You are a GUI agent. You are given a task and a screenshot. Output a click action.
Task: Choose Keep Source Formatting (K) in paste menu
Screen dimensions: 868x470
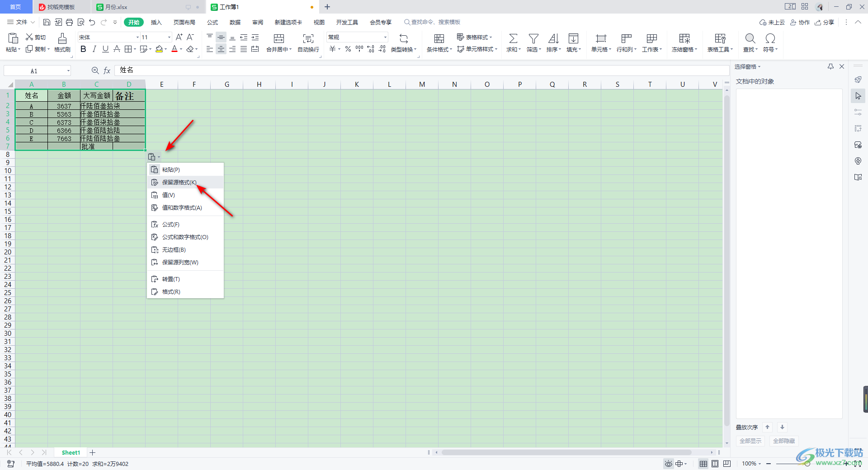point(185,183)
